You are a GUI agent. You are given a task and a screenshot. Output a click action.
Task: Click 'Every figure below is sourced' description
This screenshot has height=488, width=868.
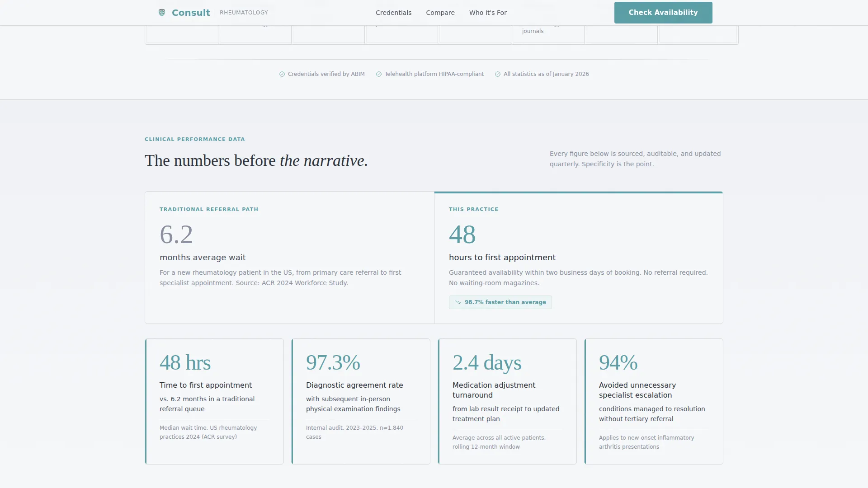[635, 159]
